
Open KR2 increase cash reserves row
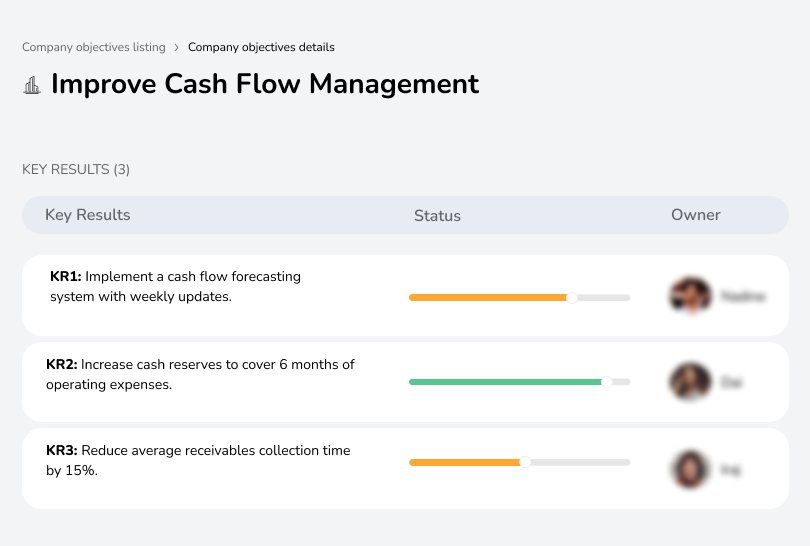tap(405, 382)
